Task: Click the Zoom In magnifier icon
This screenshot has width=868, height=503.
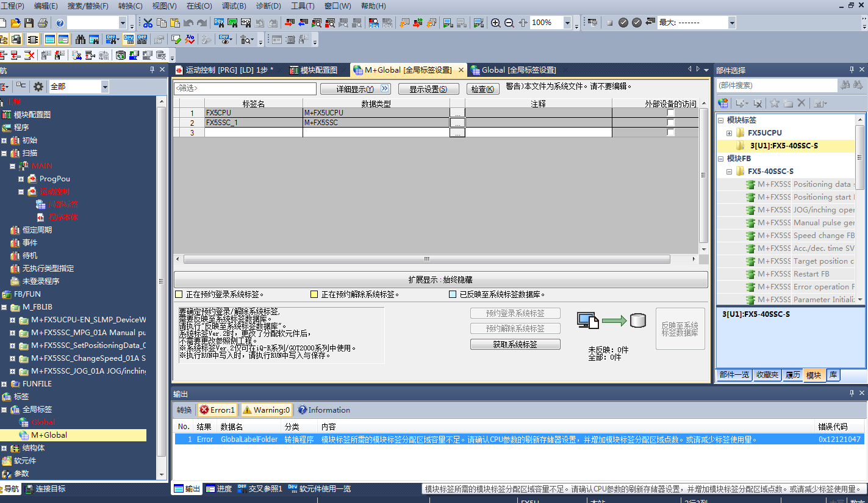Action: click(496, 23)
